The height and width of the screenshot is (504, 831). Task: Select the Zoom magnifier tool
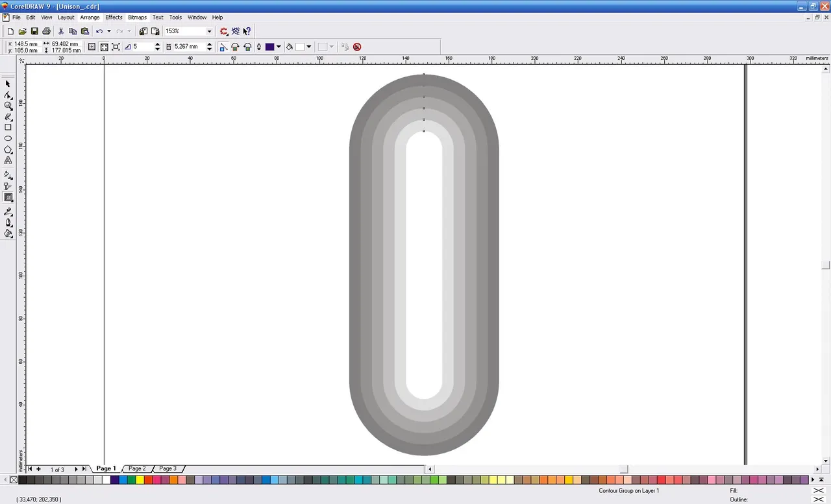pos(8,106)
